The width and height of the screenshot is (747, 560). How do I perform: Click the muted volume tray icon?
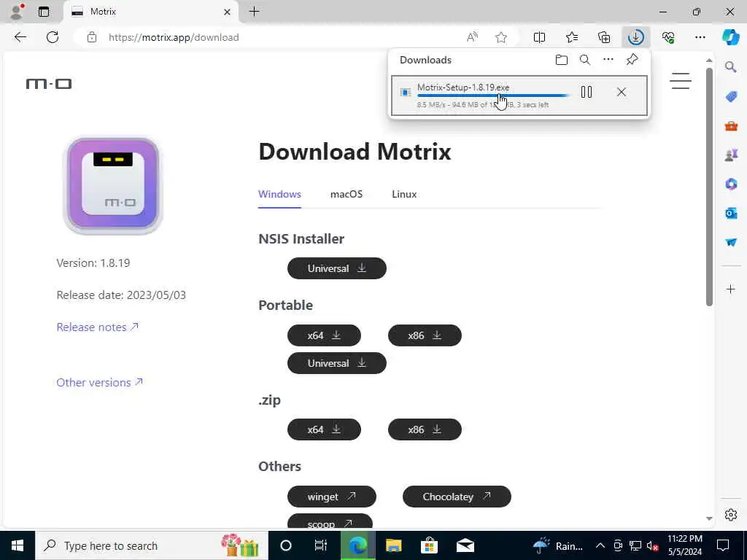point(653,545)
